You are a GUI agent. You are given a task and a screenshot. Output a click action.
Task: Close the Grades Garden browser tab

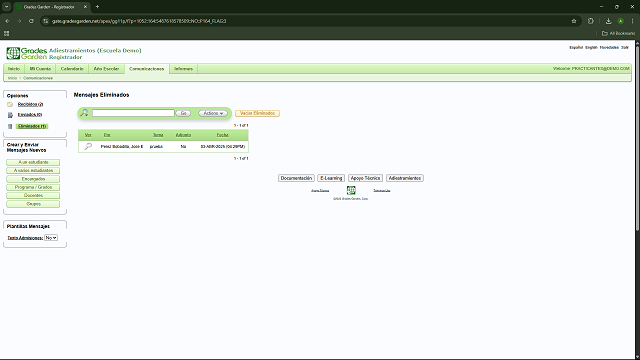(x=85, y=7)
